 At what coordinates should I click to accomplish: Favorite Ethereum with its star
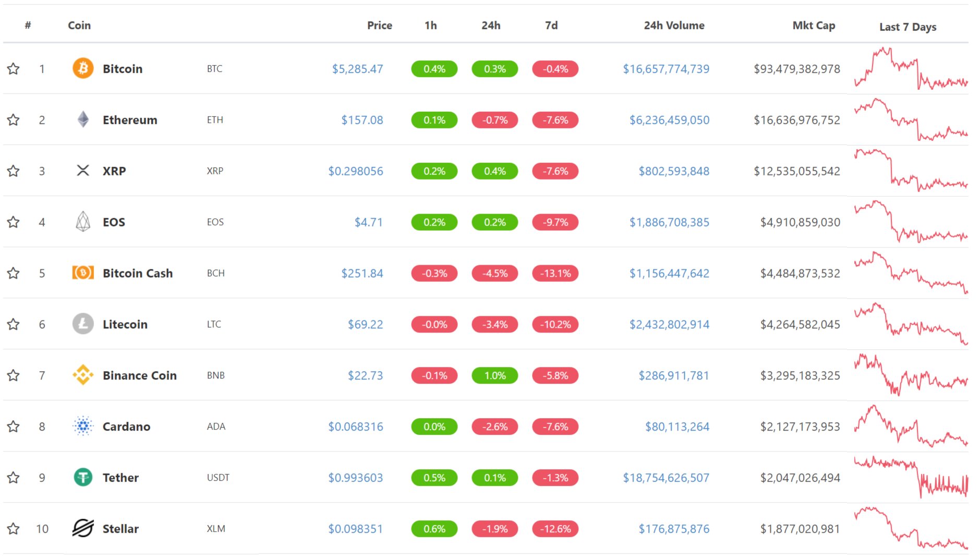14,120
